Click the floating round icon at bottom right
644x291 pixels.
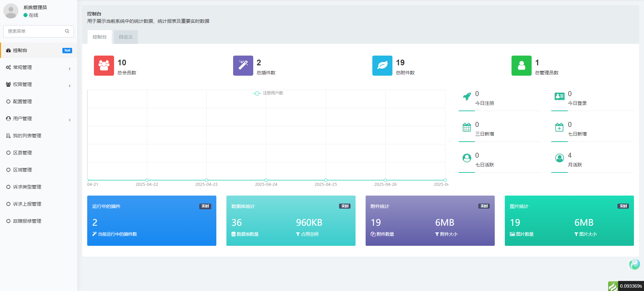tap(634, 264)
